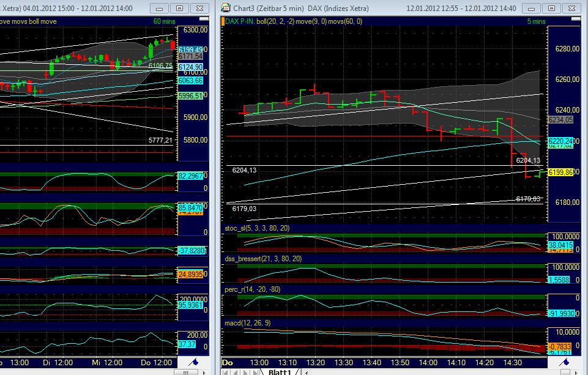Click the pushpin icon below the 60-min chart
Viewport: 588px width, 375px height.
[x=194, y=362]
